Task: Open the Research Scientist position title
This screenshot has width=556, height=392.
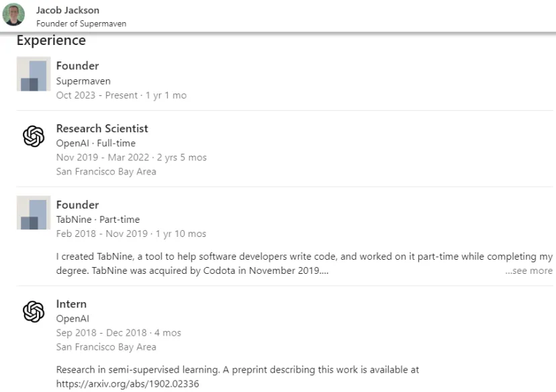Action: point(102,128)
